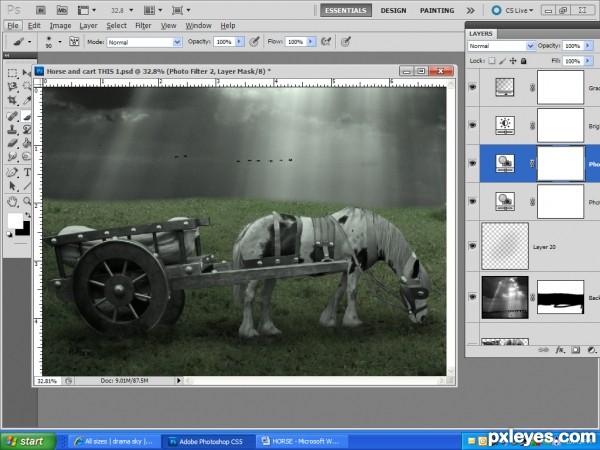Switch to the ESSENTIALS workspace
Screen dimensions: 600x450
point(346,10)
